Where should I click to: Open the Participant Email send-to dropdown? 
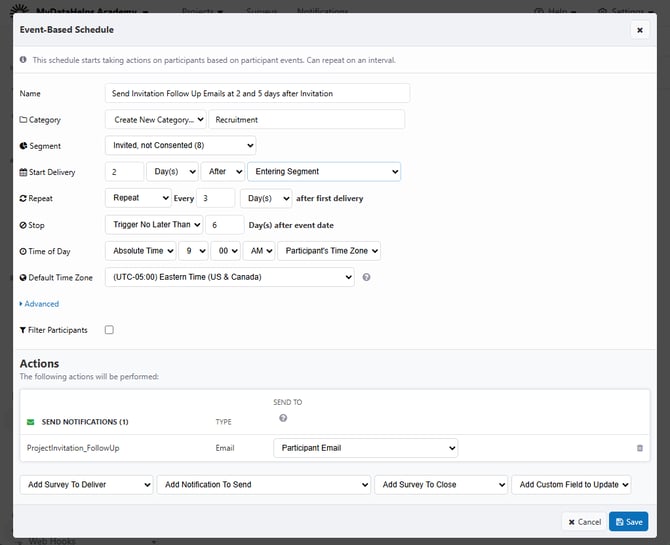[x=365, y=448]
